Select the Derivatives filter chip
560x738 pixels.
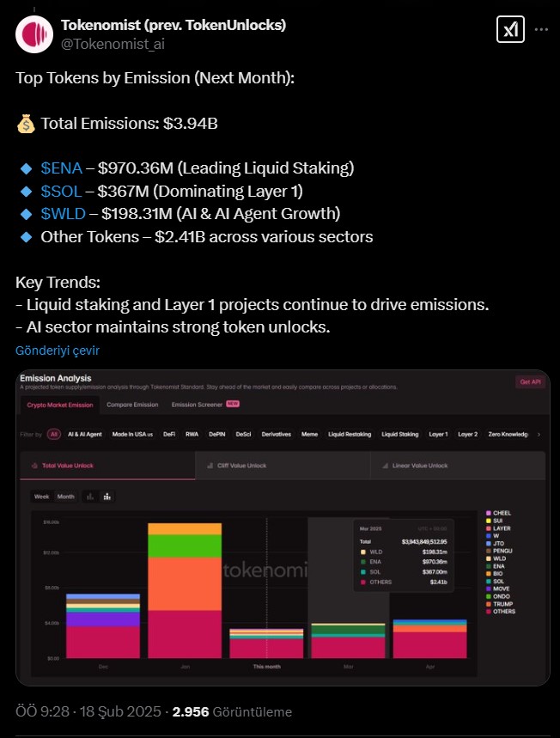[277, 435]
